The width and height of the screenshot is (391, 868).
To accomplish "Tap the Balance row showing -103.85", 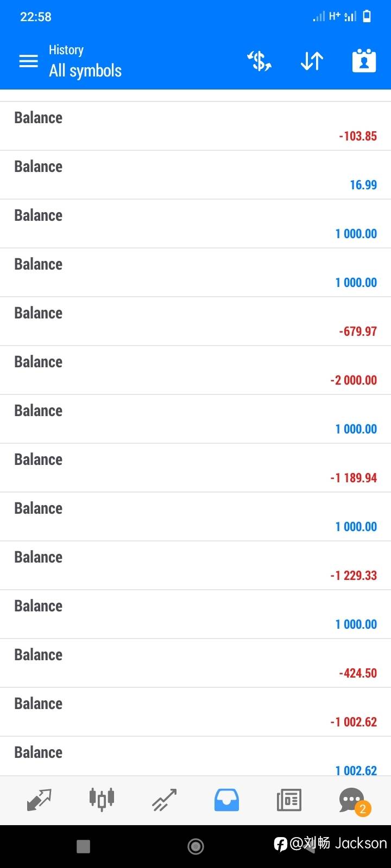I will (x=195, y=126).
